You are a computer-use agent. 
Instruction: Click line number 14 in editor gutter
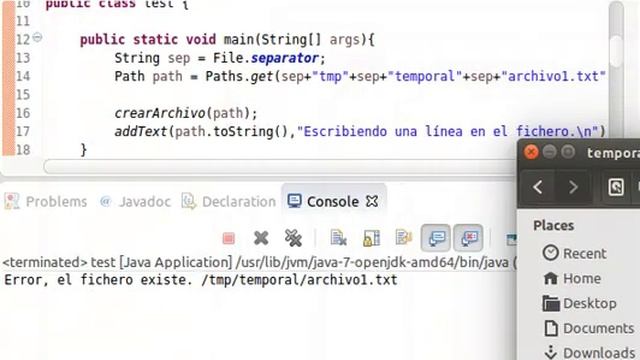coord(23,76)
